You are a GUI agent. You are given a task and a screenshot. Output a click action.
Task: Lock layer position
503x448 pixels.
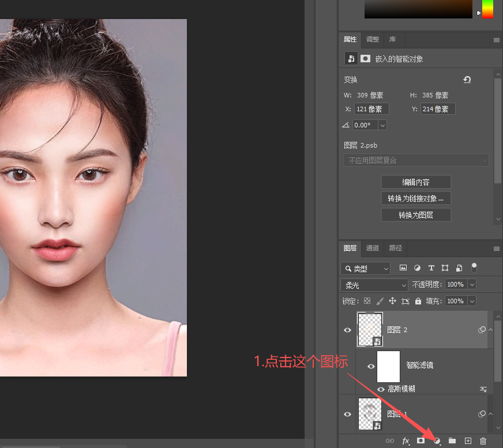pyautogui.click(x=392, y=301)
